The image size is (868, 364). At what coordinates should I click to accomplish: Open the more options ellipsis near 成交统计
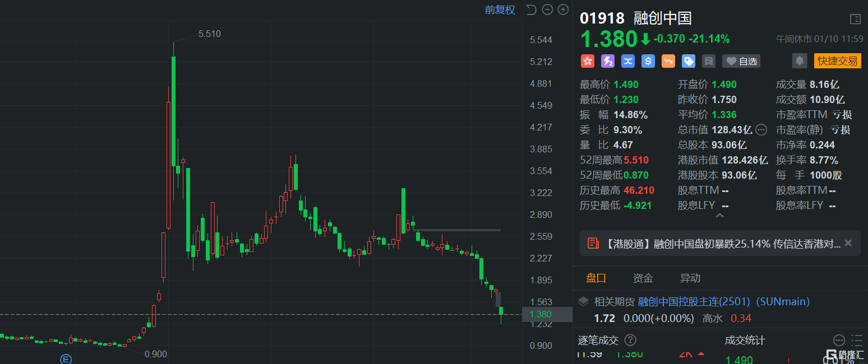[839, 340]
